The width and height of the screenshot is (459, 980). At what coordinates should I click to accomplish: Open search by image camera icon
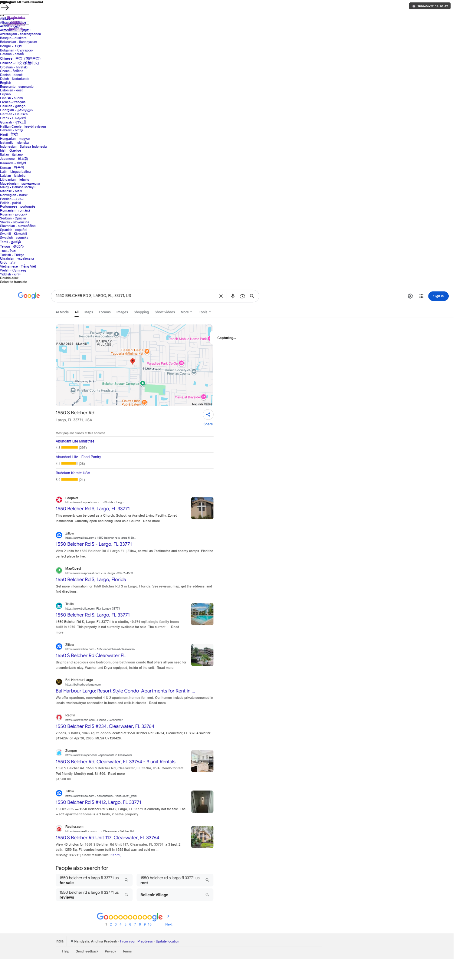tap(242, 296)
